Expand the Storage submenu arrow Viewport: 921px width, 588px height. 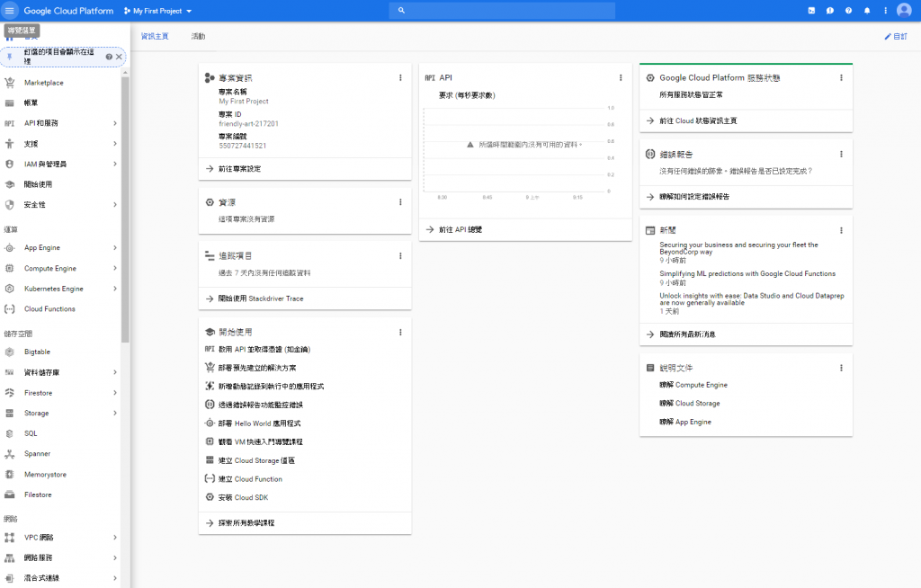114,413
